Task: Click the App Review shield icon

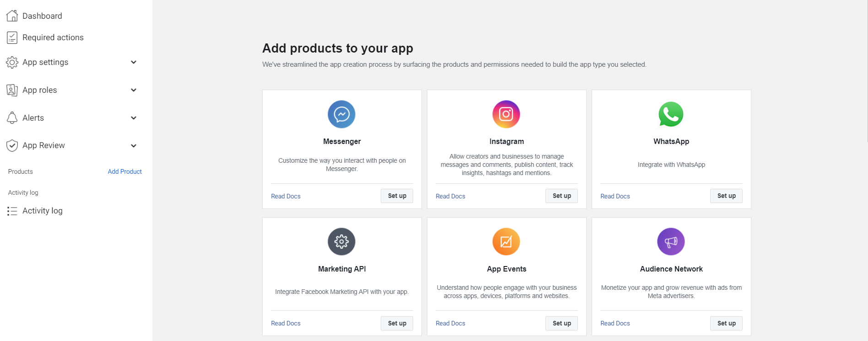Action: (x=12, y=145)
